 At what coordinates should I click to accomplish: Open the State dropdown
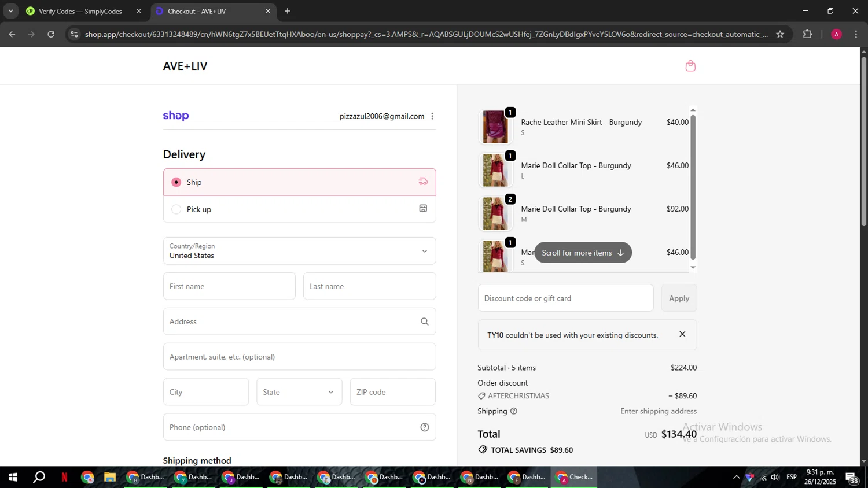(299, 392)
